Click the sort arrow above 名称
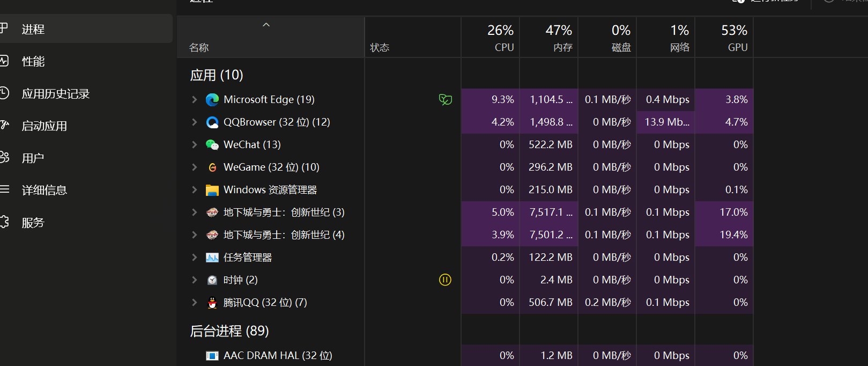This screenshot has width=868, height=366. pyautogui.click(x=266, y=25)
